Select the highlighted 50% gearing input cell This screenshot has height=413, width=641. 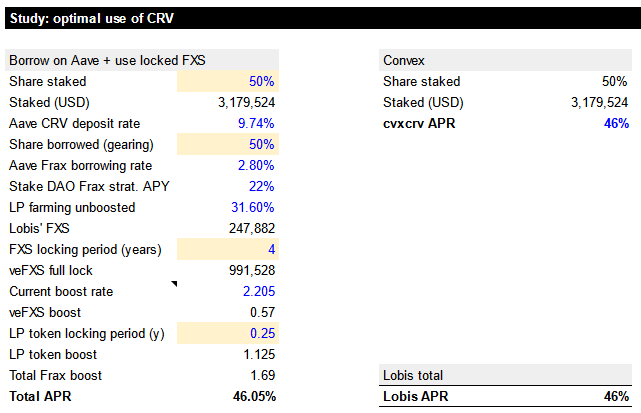pos(228,144)
